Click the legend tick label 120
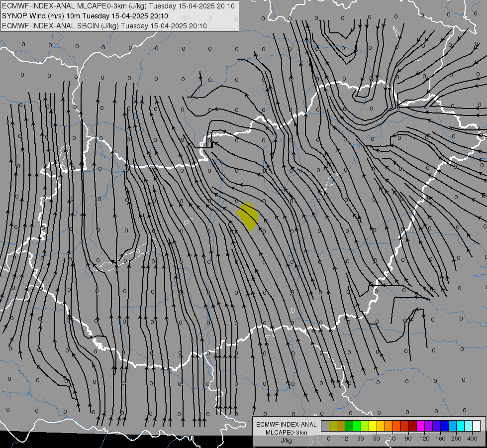The image size is (487, 448). coord(424,439)
